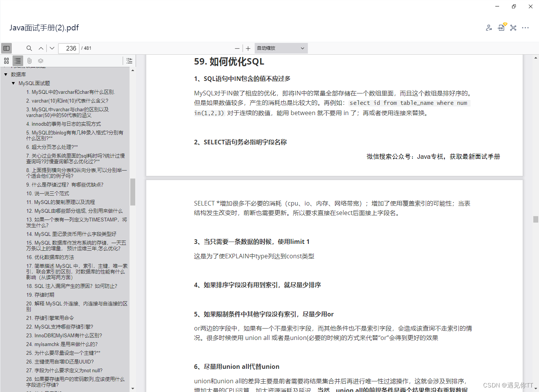
Task: Open the 自动缩放 zoom dropdown
Action: pyautogui.click(x=281, y=48)
